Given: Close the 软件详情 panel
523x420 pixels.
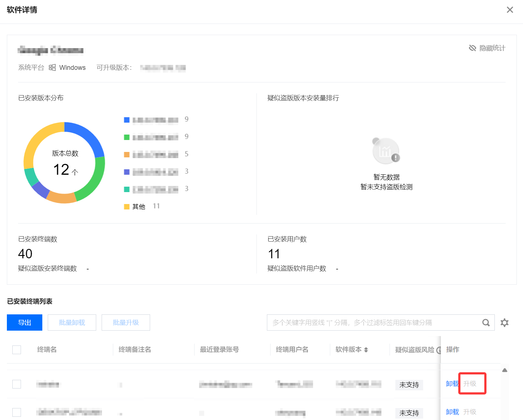Looking at the screenshot, I should coord(510,10).
